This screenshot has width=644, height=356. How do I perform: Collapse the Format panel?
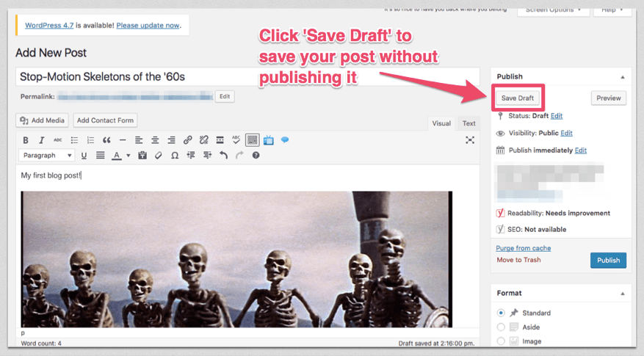(x=623, y=293)
